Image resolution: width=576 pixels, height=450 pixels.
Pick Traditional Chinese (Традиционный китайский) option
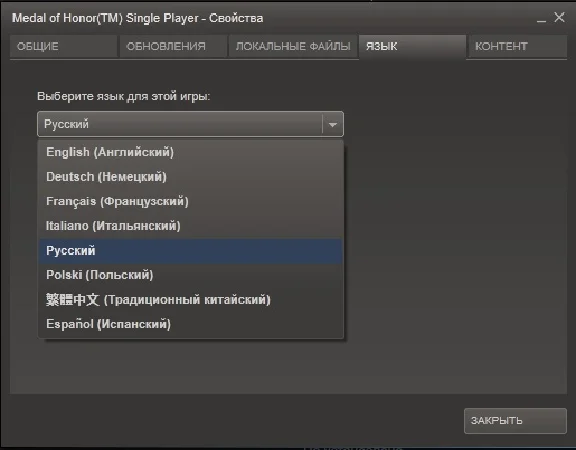(x=190, y=300)
